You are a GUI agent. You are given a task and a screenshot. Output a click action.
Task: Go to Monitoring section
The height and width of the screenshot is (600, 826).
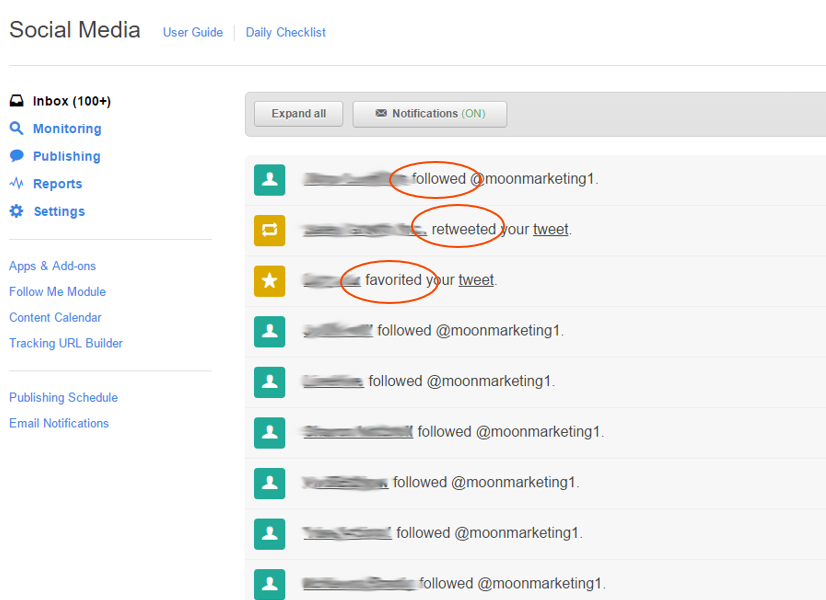coord(67,129)
